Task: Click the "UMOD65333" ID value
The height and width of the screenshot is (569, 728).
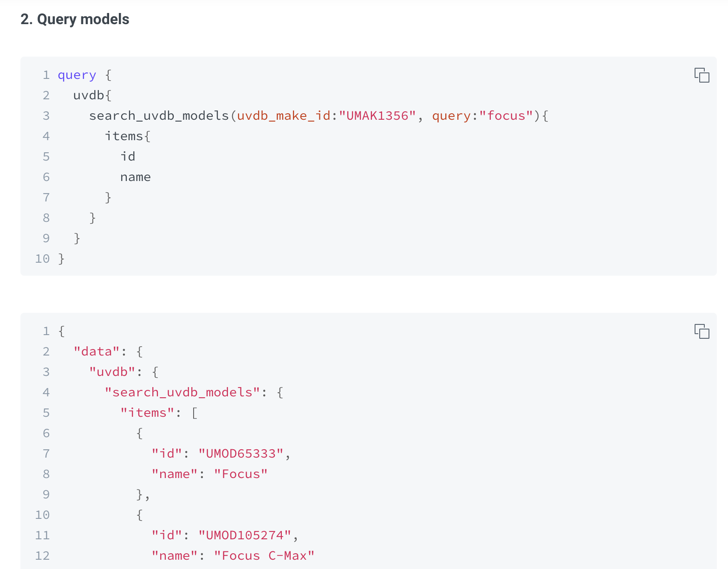Action: [x=240, y=453]
